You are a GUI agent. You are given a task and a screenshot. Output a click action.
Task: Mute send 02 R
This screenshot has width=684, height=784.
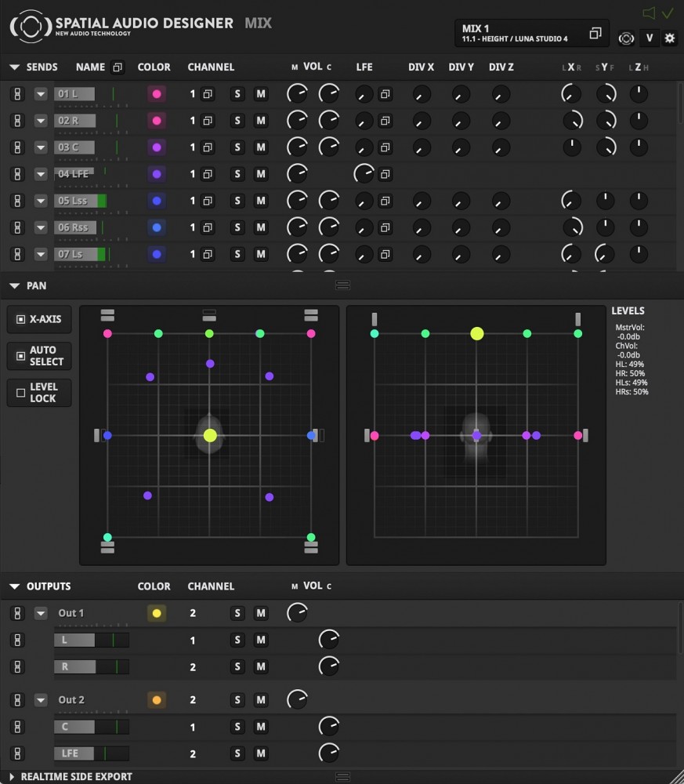261,121
